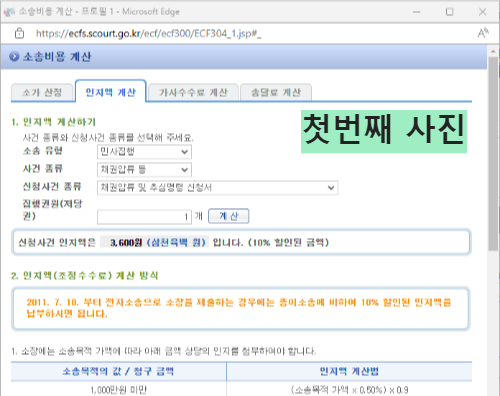500x396 pixels.
Task: Click the 3,600원 result amount text
Action: pyautogui.click(x=126, y=242)
